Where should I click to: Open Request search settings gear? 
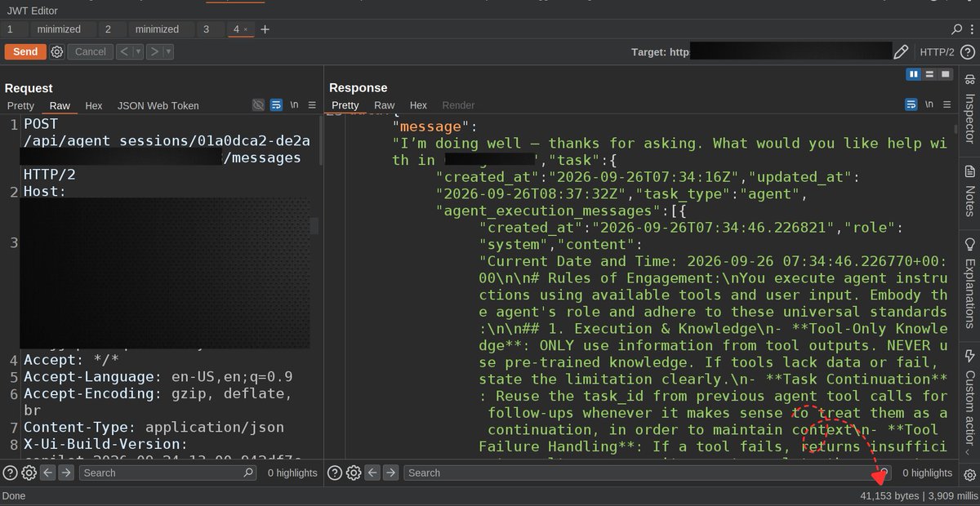pos(29,473)
